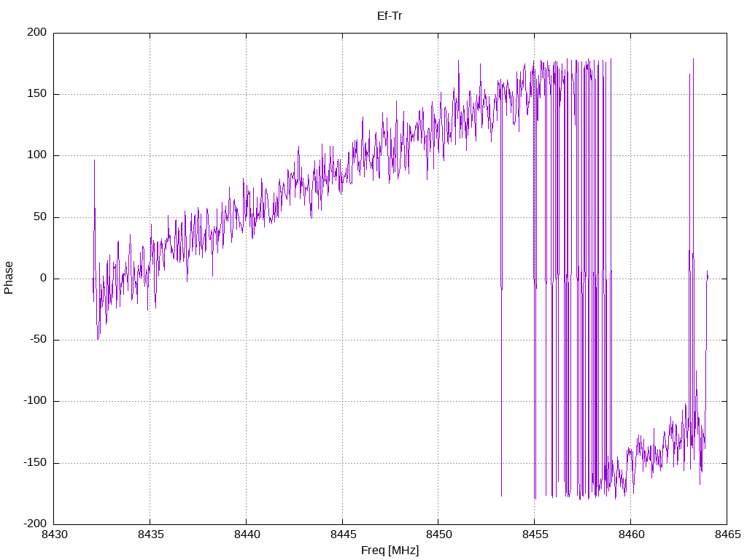Image resolution: width=747 pixels, height=560 pixels.
Task: Click the x-axis tick label '8465'
Action: pyautogui.click(x=727, y=534)
